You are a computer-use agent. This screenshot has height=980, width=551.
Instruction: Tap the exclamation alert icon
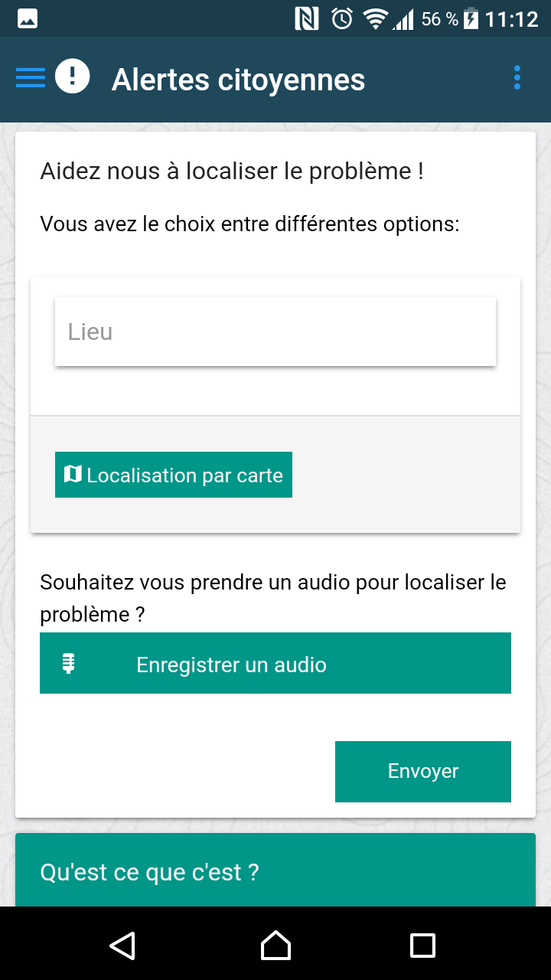[73, 77]
